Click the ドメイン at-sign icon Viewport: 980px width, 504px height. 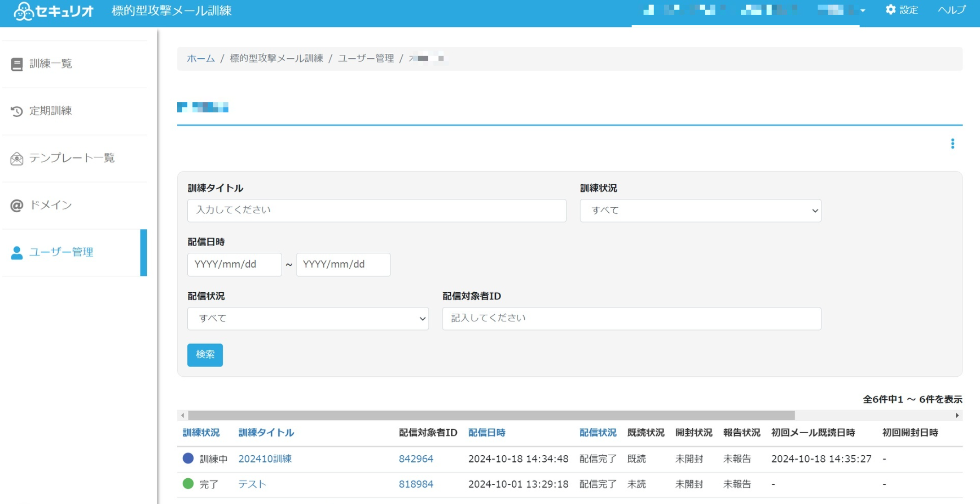point(17,205)
